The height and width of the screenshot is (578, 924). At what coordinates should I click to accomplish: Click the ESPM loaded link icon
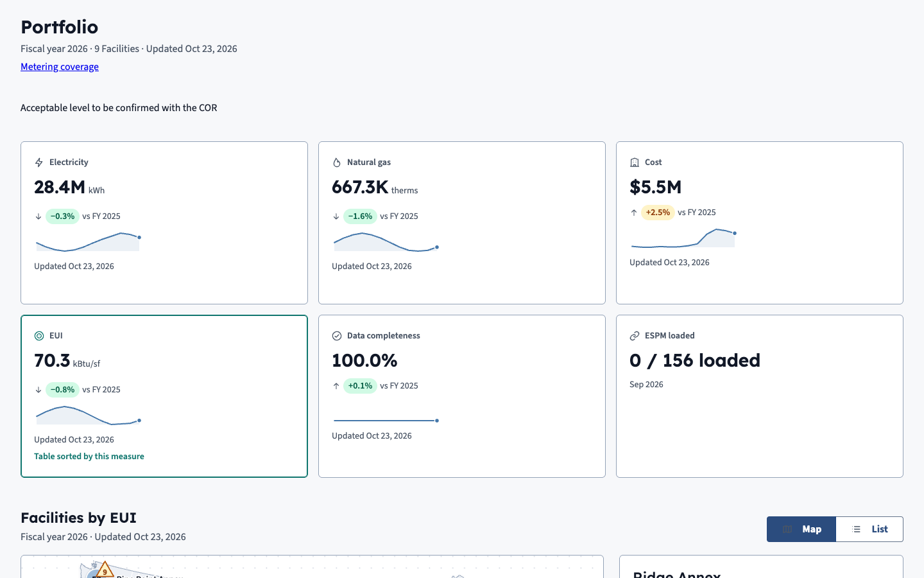tap(635, 336)
